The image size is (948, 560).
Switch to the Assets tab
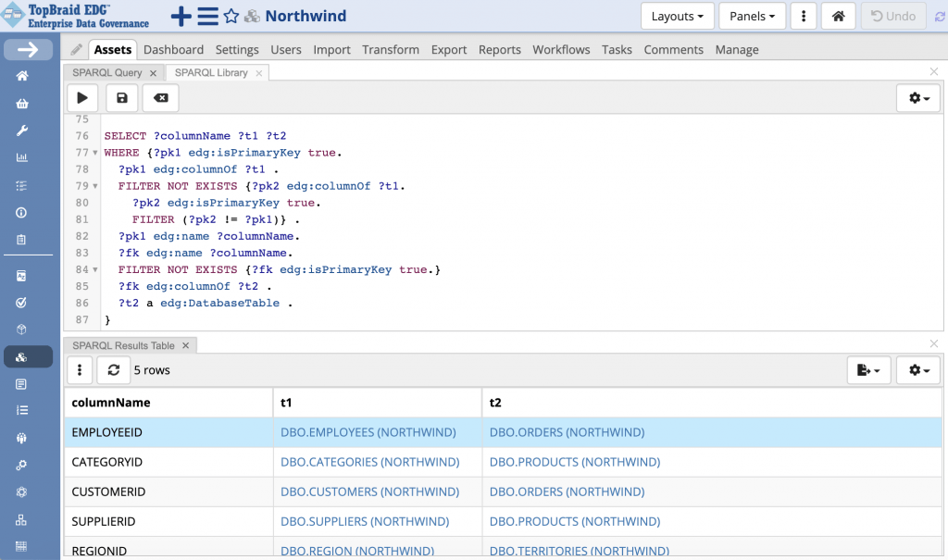[x=113, y=50]
